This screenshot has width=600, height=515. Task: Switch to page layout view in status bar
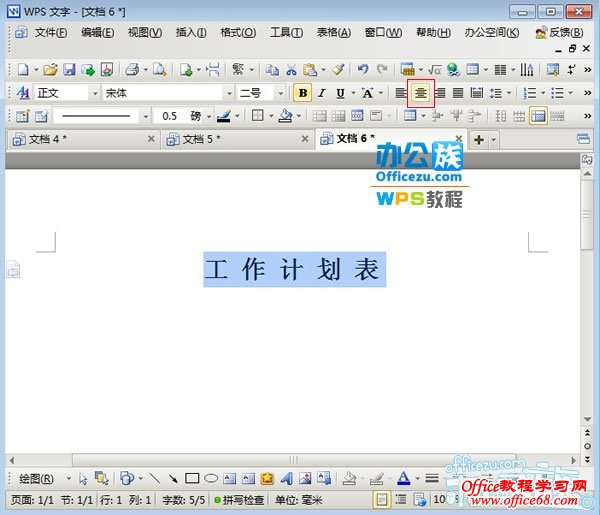pos(382,500)
